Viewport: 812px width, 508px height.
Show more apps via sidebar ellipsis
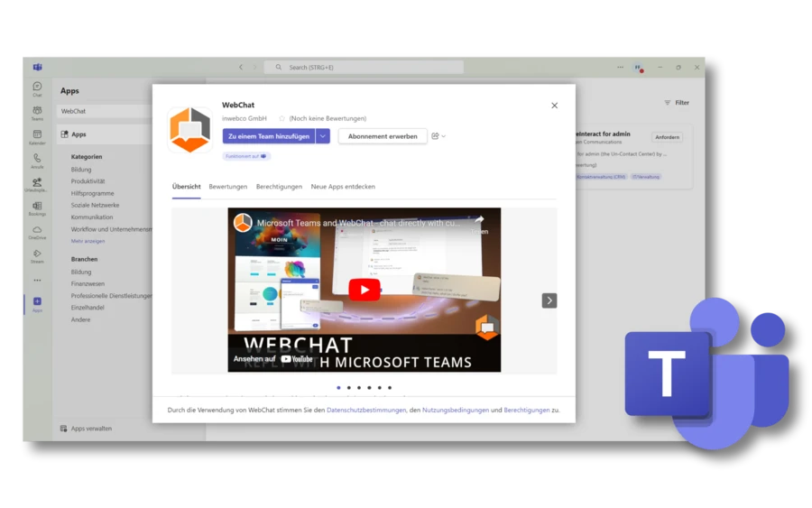37,280
